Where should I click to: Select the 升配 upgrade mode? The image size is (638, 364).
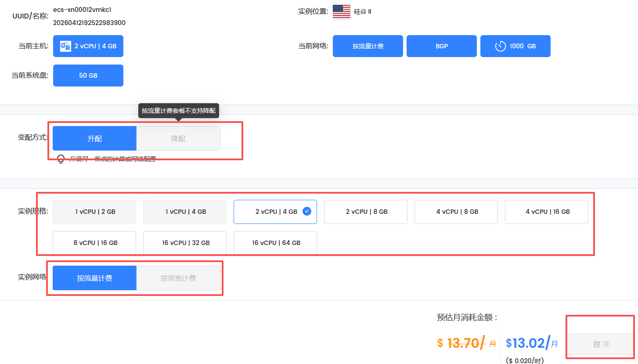pos(94,138)
